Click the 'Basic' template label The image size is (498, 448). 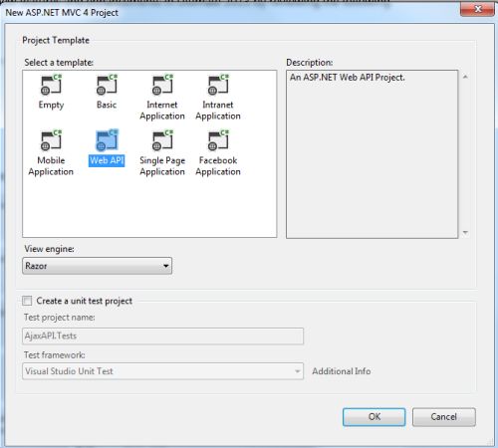point(107,105)
